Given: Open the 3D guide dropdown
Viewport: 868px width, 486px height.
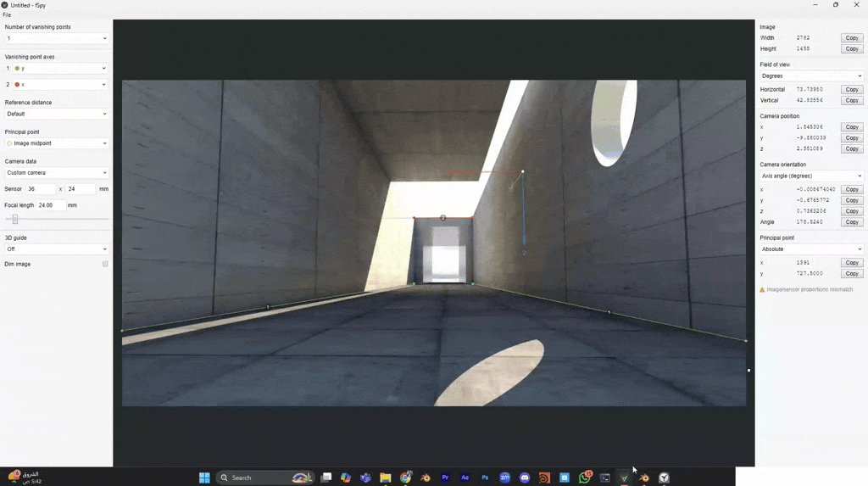Looking at the screenshot, I should [57, 249].
